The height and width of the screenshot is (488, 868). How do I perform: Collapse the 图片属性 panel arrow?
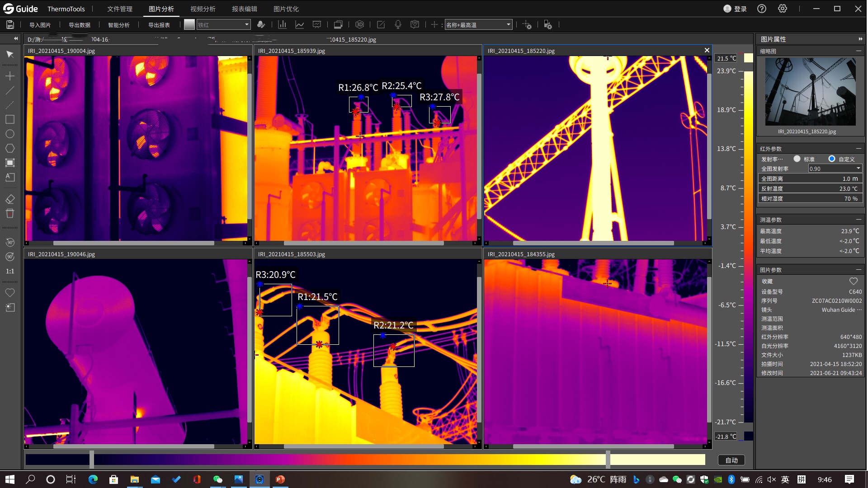pyautogui.click(x=860, y=39)
